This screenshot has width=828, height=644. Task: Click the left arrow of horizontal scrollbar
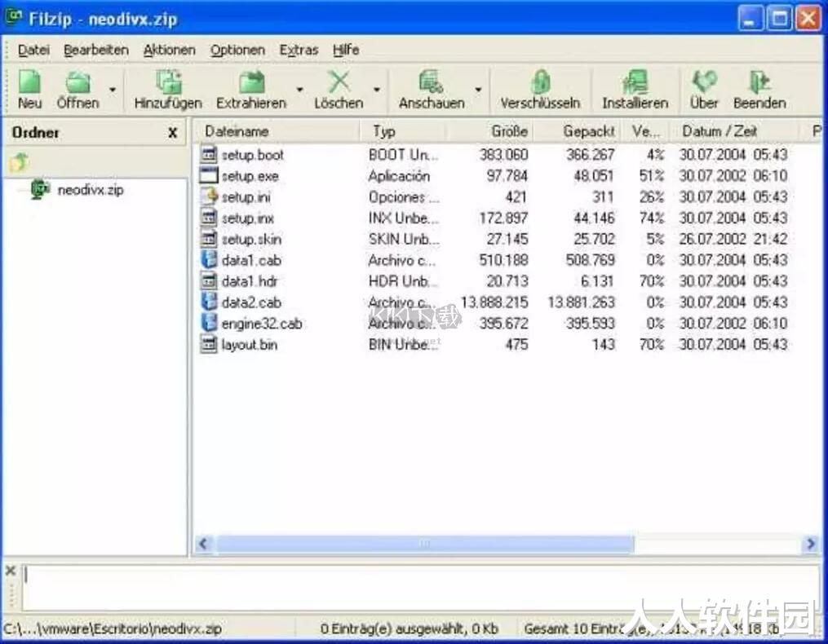coord(205,544)
